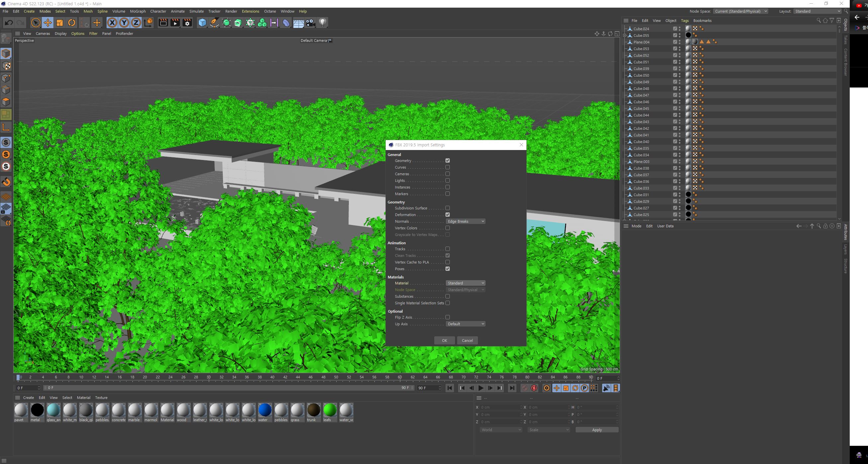Viewport: 868px width, 464px height.
Task: Click the MoGraph Cloner icon
Action: tap(262, 23)
